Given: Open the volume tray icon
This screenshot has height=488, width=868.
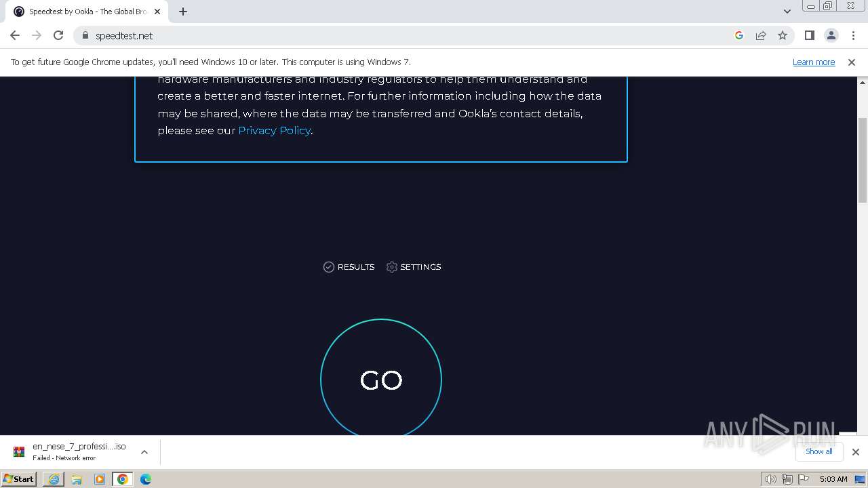Looking at the screenshot, I should (x=771, y=479).
